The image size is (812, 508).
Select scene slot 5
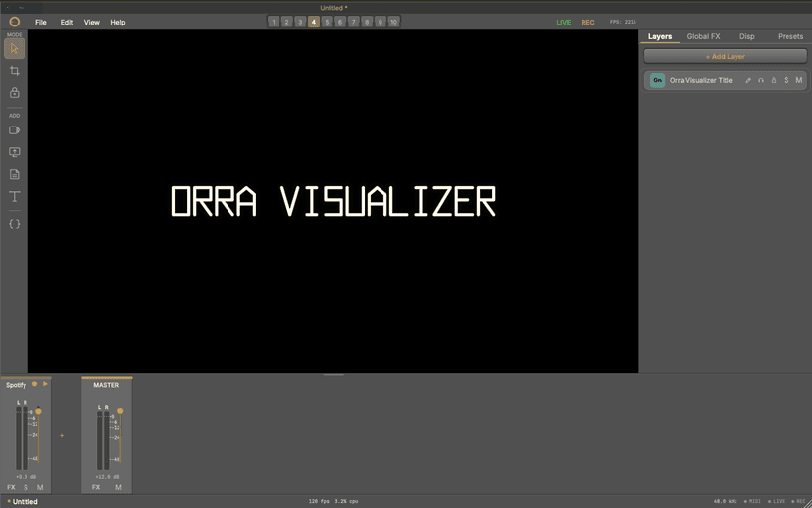click(x=327, y=22)
